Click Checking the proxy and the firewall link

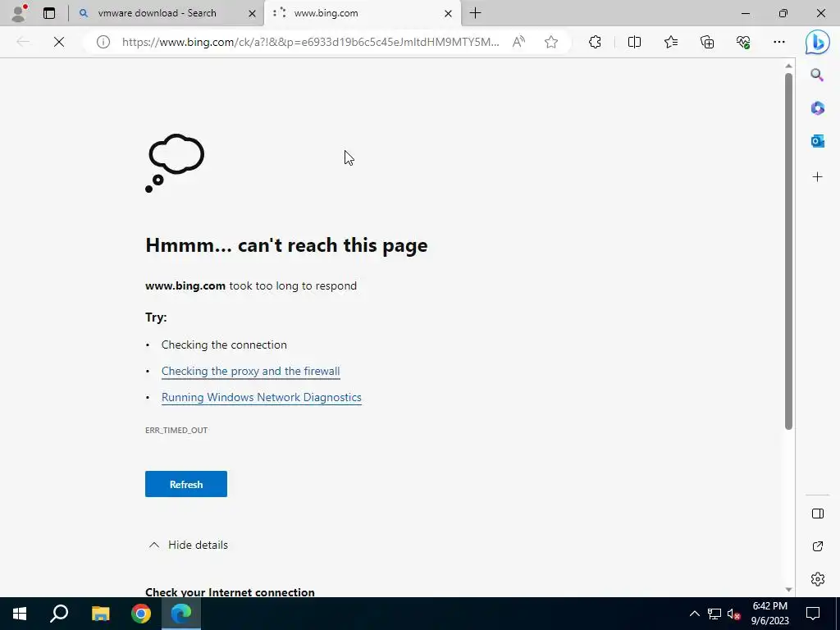coord(251,372)
